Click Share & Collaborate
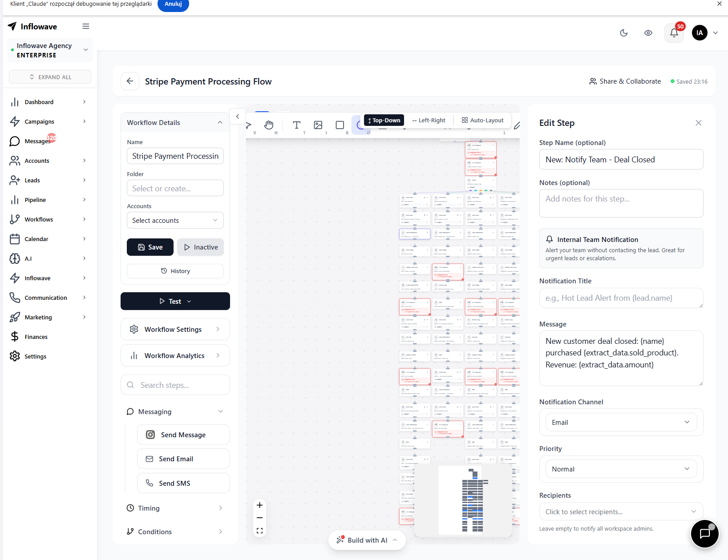This screenshot has width=728, height=560. click(625, 81)
